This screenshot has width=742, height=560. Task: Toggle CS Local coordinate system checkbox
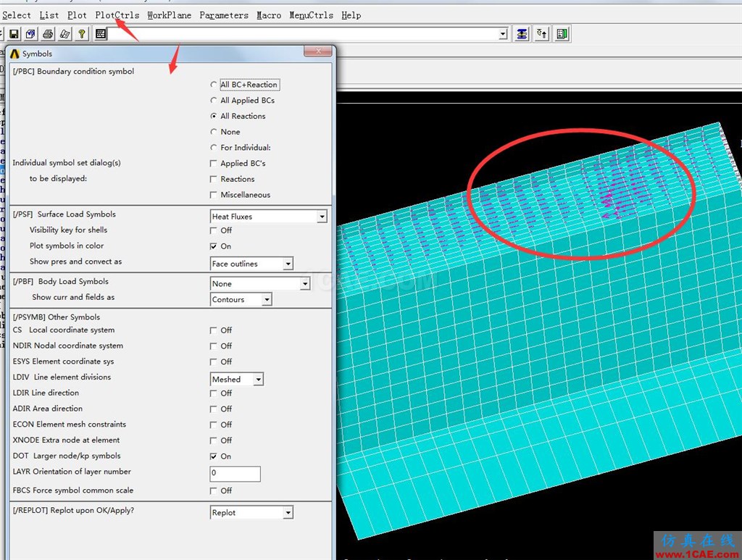click(x=214, y=330)
